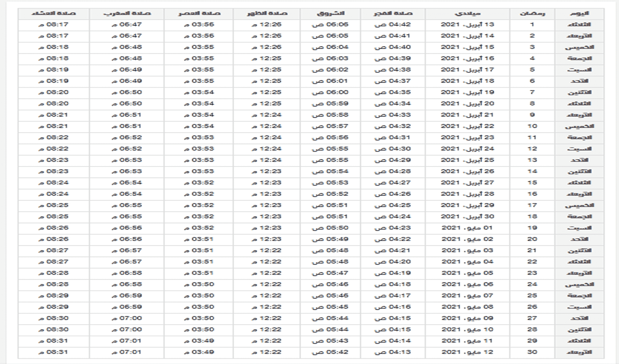619x364 pixels.
Task: Click sunrise time 05:54 ص
Action: 330,171
